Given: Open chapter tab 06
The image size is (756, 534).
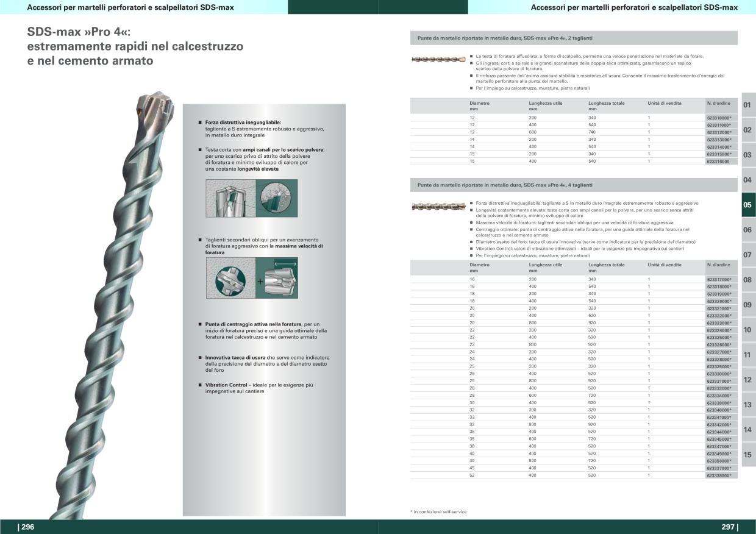Looking at the screenshot, I should (748, 230).
